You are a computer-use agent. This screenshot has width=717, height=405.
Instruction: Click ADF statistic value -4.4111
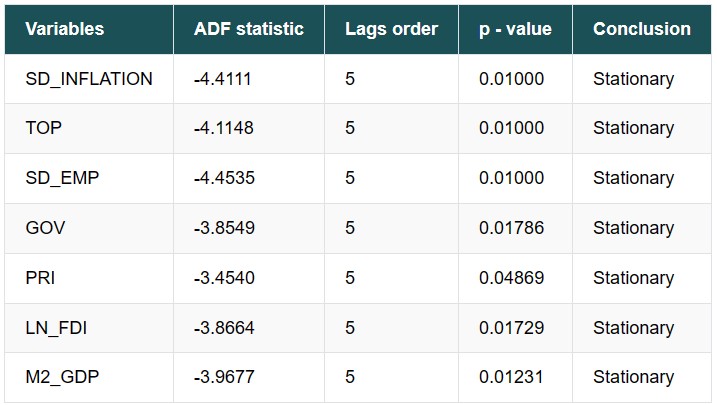pos(222,79)
